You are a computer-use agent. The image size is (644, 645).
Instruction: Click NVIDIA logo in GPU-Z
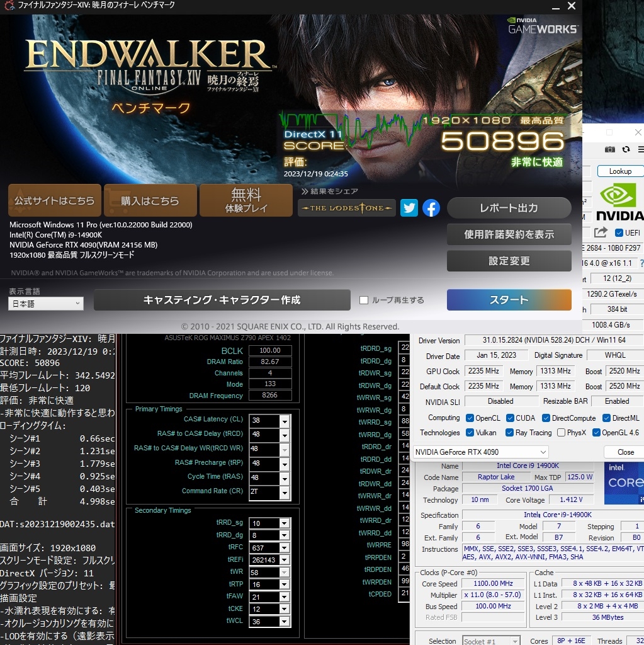620,203
